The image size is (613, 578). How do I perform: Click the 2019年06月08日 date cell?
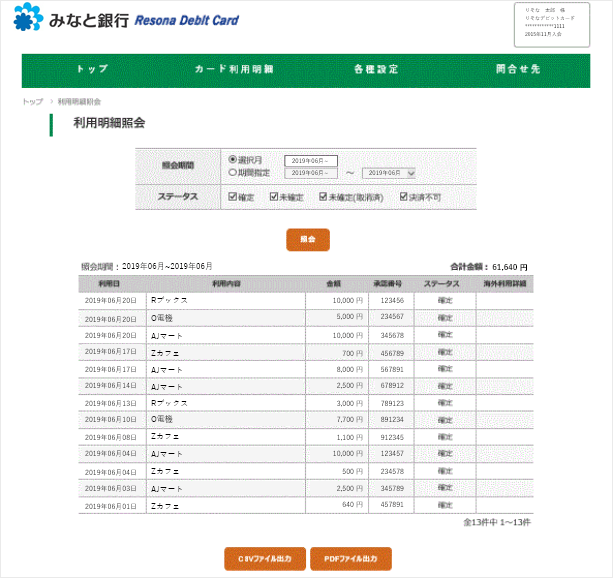coord(111,437)
